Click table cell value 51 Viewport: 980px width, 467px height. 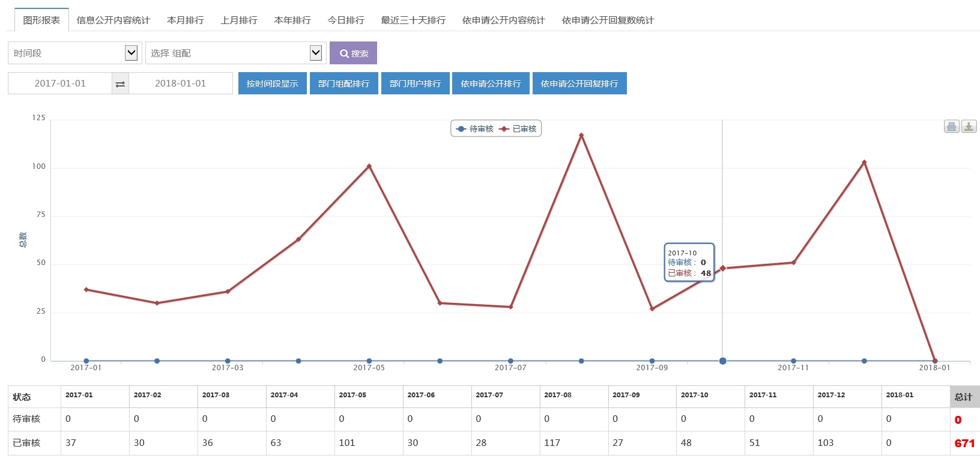point(754,443)
